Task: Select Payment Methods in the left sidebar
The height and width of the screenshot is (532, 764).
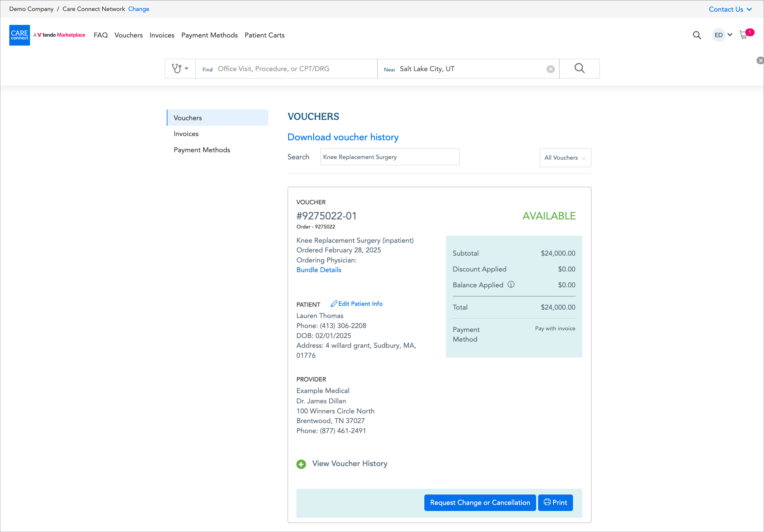Action: 202,150
